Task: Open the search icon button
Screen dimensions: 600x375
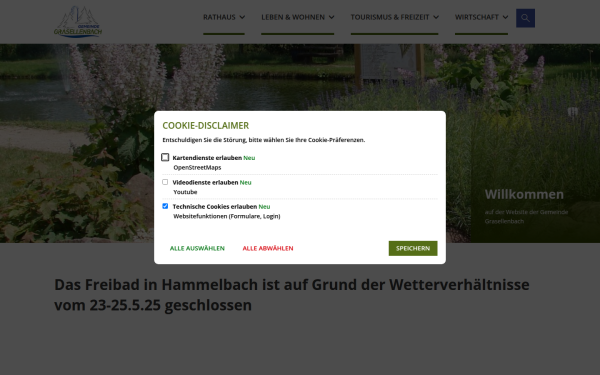Action: (525, 18)
